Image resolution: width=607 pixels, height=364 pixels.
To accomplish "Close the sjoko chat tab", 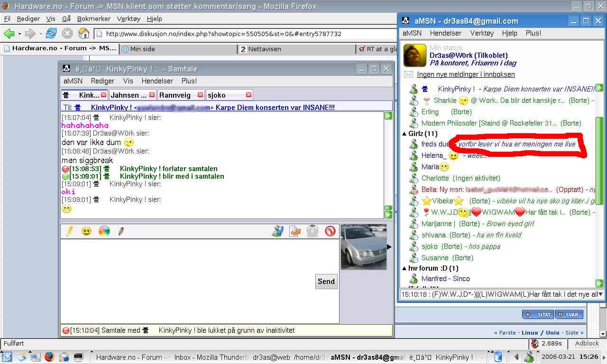I will [248, 95].
